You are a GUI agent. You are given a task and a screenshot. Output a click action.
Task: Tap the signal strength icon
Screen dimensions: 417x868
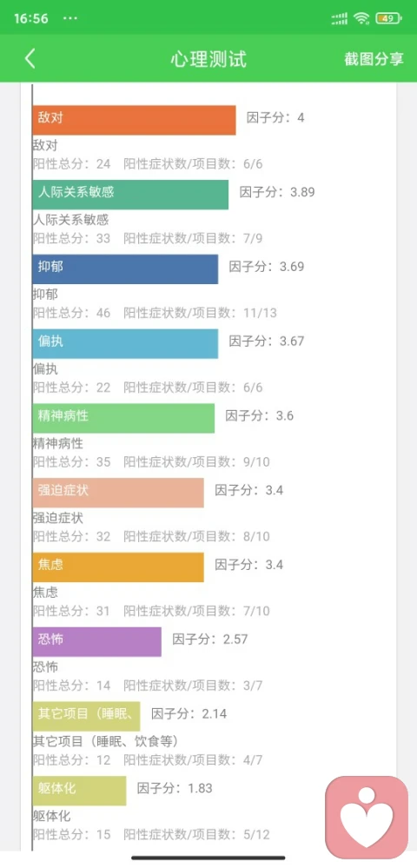point(340,18)
